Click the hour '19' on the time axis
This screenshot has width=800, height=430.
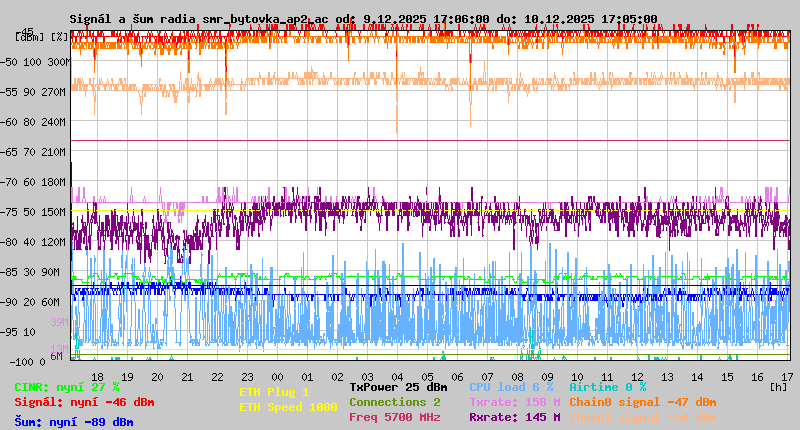(x=127, y=377)
